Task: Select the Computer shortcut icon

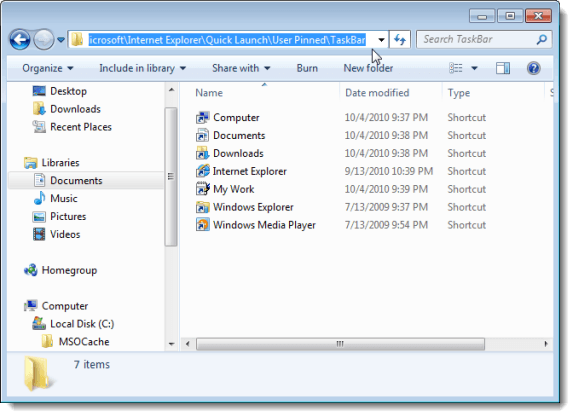Action: click(x=202, y=118)
